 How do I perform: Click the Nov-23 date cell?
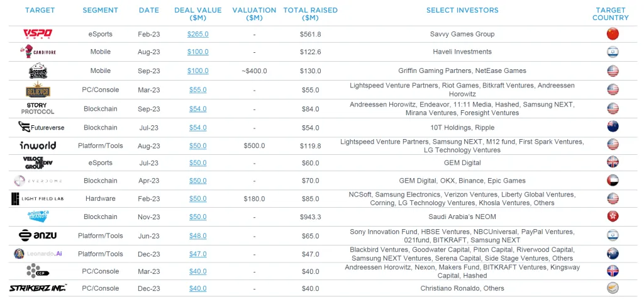148,217
